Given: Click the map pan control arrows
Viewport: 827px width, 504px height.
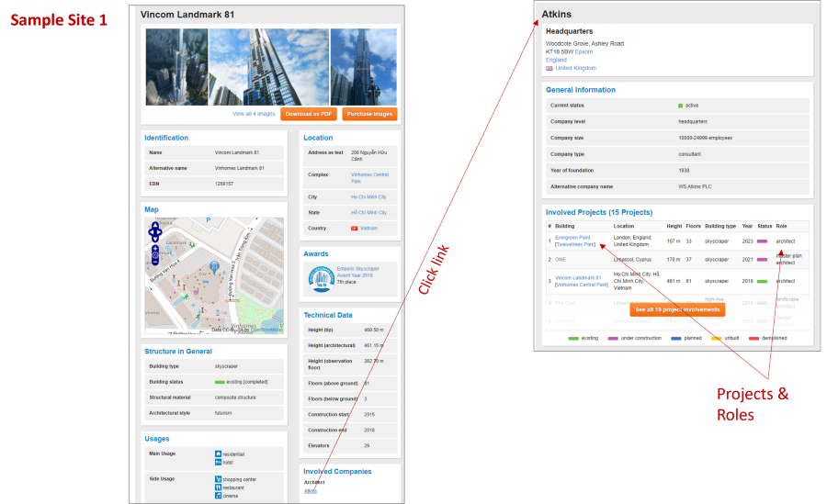Looking at the screenshot, I should pos(155,232).
